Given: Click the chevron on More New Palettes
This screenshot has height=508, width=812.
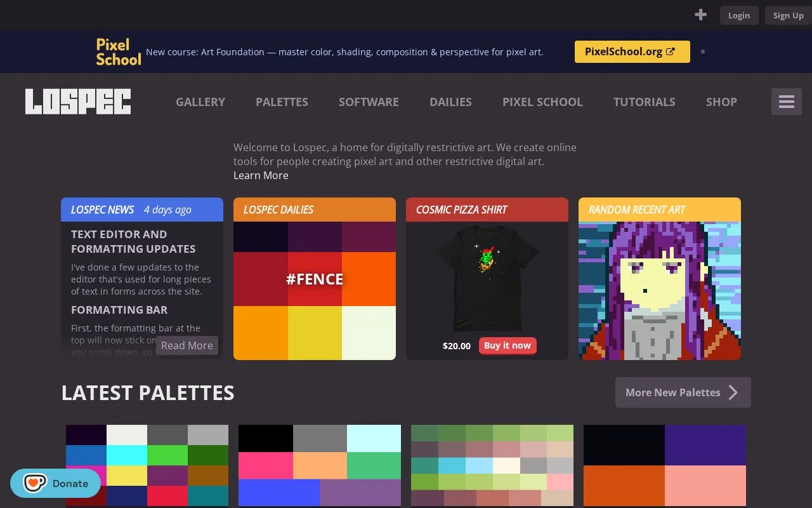Looking at the screenshot, I should (x=733, y=392).
